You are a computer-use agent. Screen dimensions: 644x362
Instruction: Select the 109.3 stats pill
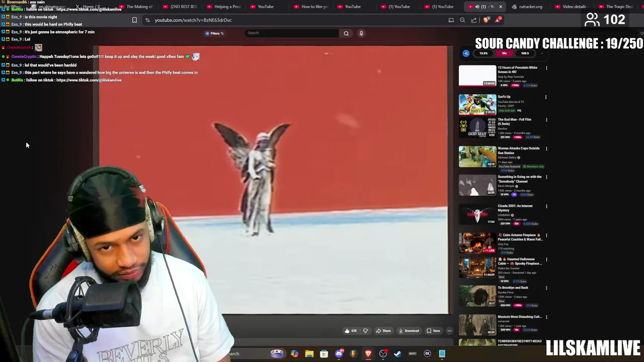525,53
